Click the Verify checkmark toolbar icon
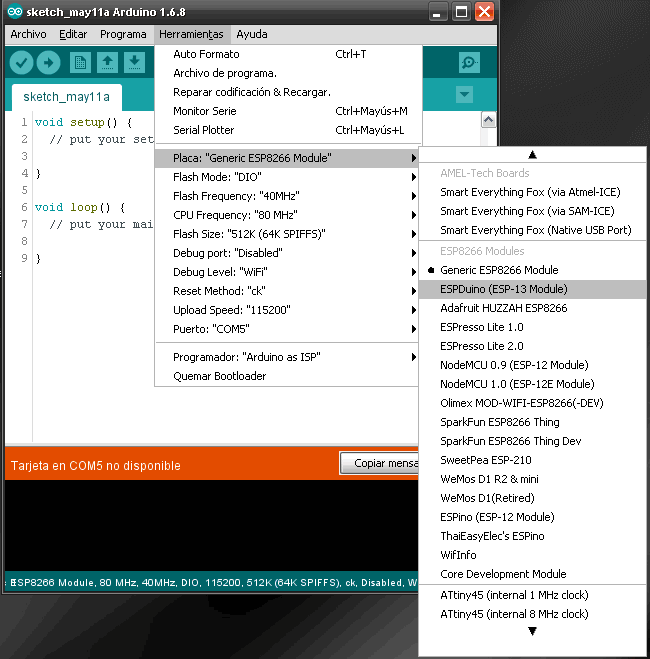The image size is (650, 659). tap(21, 63)
